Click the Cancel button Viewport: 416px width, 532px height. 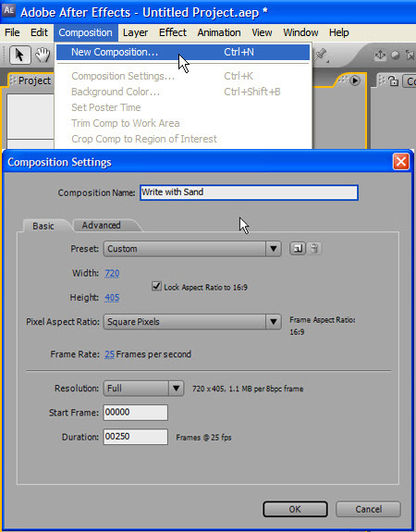[x=368, y=509]
